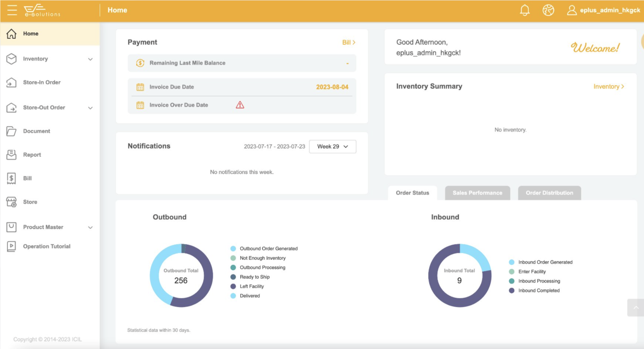Go to the Report section
The width and height of the screenshot is (644, 349).
[32, 155]
